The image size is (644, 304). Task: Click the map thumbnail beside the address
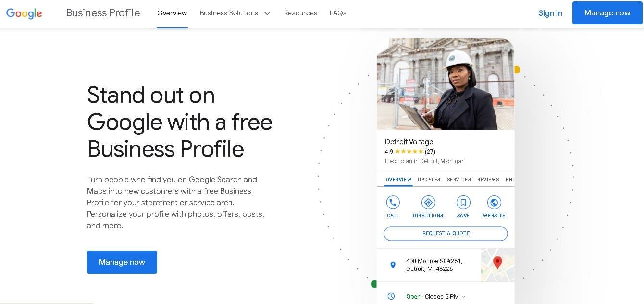497,265
